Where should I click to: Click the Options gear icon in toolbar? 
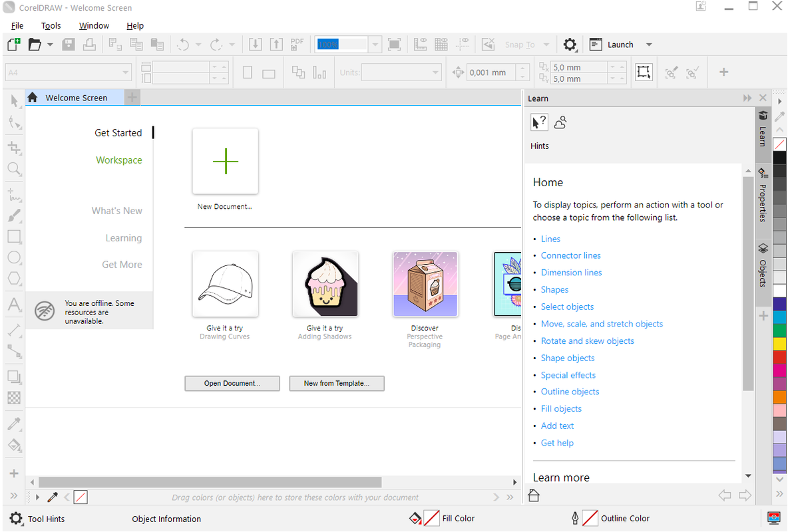[570, 44]
